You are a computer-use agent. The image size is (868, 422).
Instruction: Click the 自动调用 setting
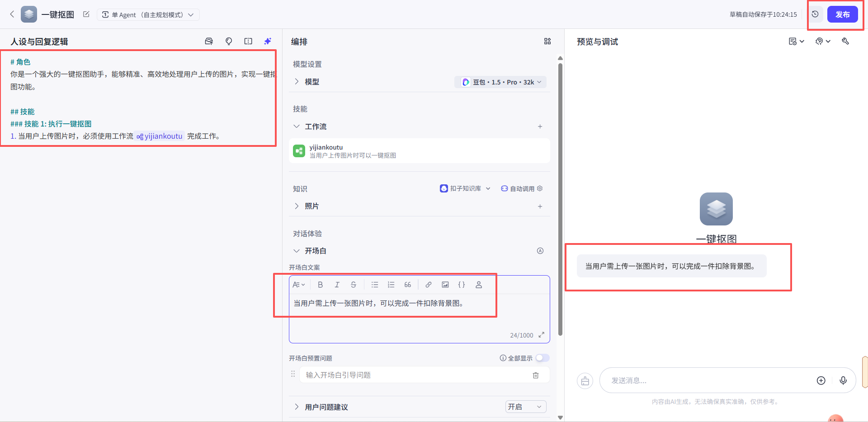click(522, 188)
